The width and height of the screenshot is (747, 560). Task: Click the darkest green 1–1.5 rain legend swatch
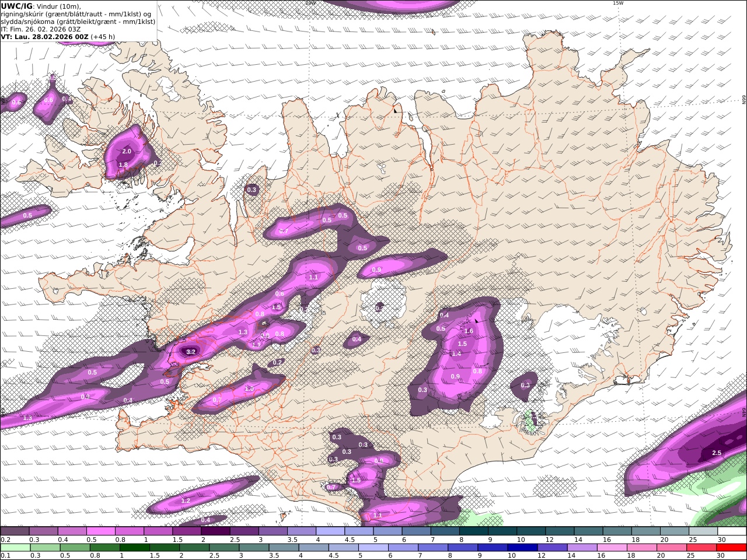coord(134,548)
